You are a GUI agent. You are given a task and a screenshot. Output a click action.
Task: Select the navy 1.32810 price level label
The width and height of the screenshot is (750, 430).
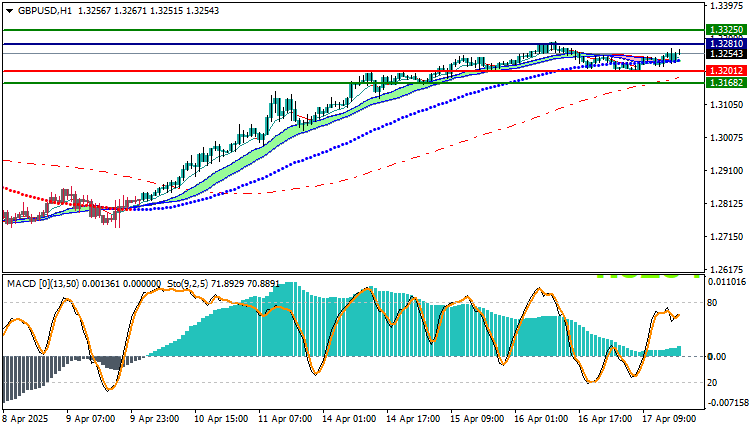click(726, 44)
